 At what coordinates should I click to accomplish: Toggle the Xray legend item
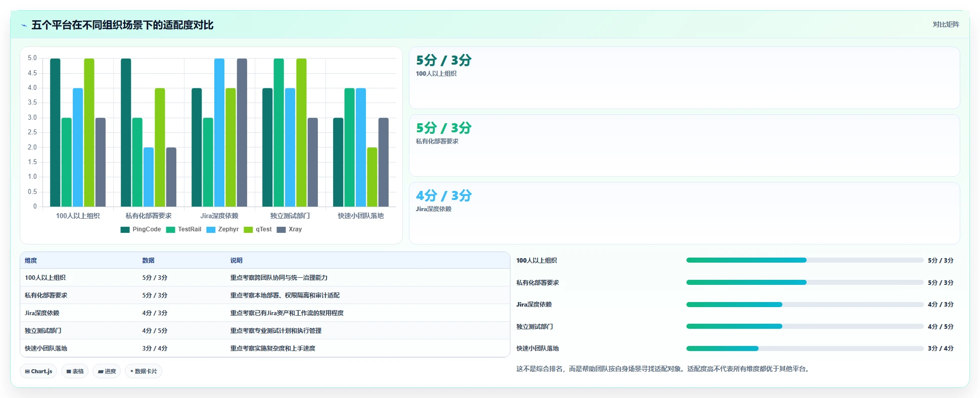click(x=289, y=229)
